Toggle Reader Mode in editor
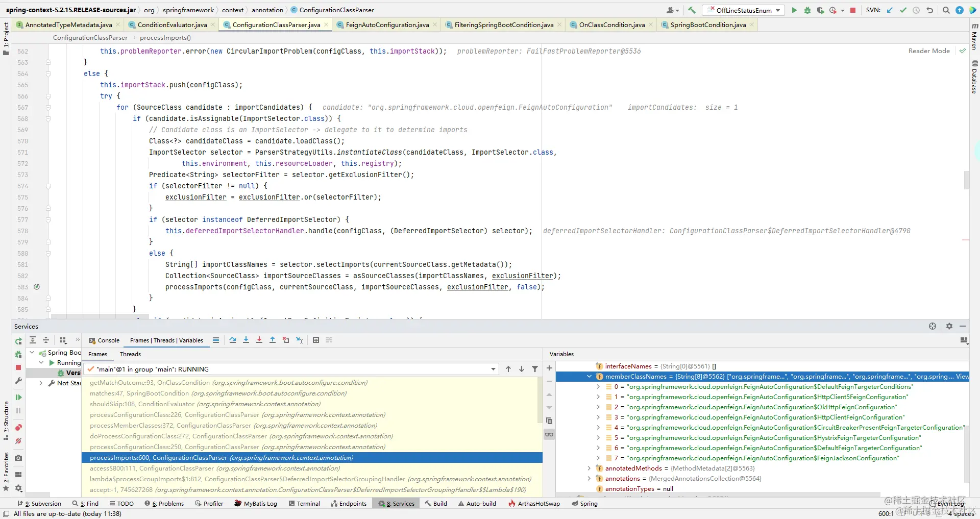The width and height of the screenshot is (980, 519). pos(929,51)
